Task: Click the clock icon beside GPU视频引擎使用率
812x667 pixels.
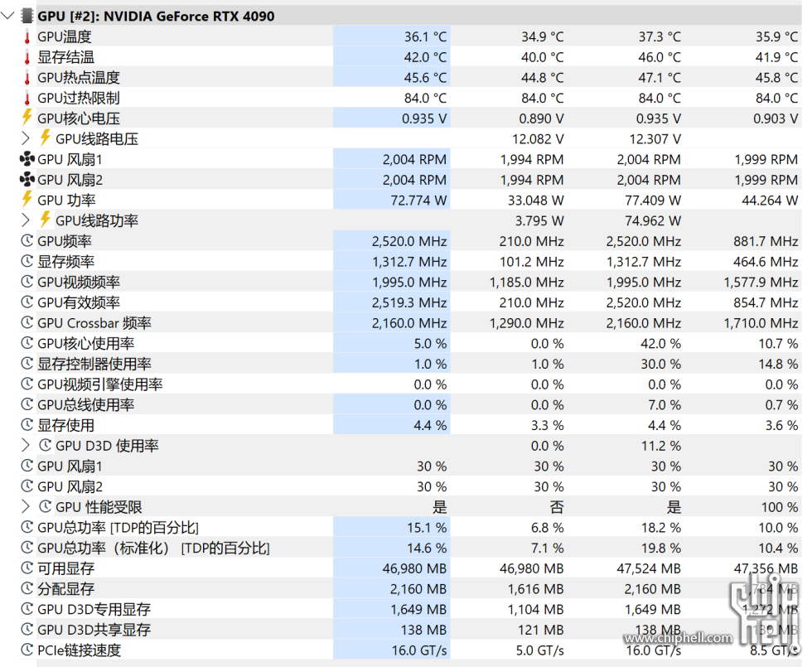Action: pos(27,384)
